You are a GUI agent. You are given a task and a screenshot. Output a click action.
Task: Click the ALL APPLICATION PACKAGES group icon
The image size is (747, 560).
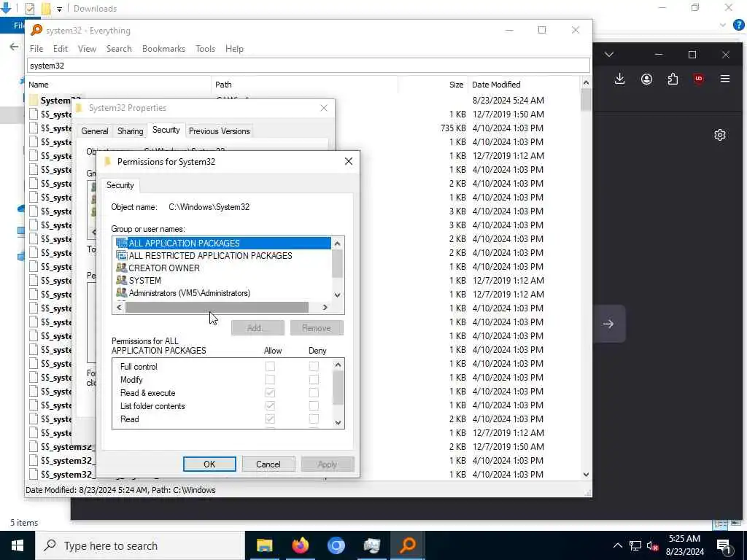pos(122,244)
